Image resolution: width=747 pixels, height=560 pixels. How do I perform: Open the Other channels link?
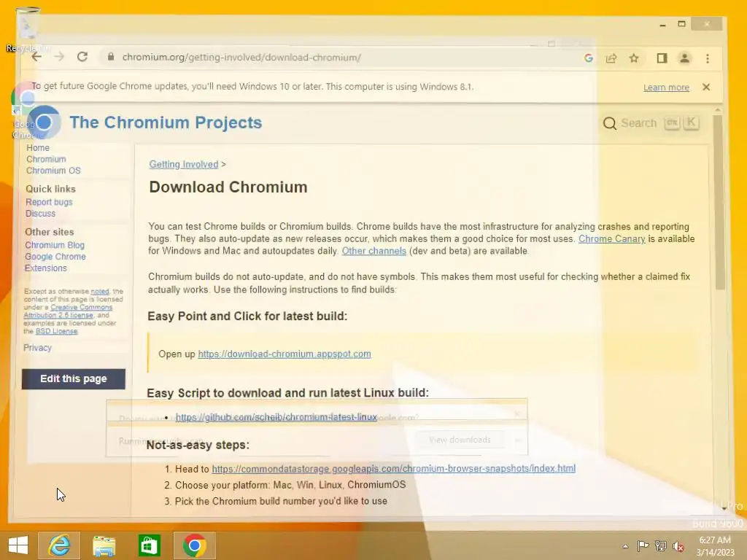pyautogui.click(x=374, y=251)
